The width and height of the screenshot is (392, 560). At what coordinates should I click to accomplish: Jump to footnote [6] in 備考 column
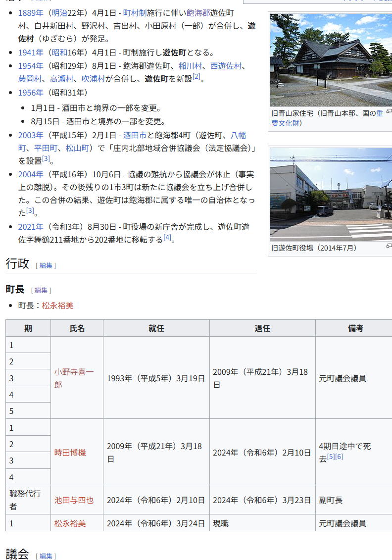click(x=339, y=457)
